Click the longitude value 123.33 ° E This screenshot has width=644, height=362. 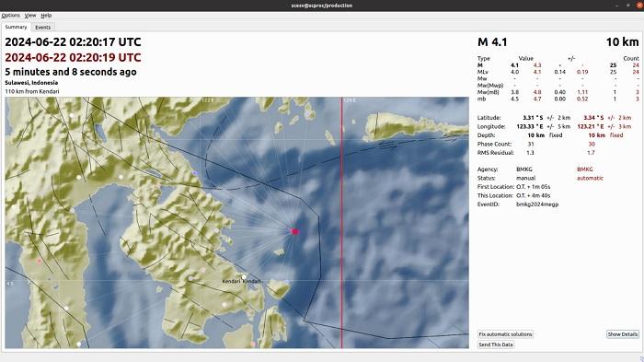click(529, 126)
